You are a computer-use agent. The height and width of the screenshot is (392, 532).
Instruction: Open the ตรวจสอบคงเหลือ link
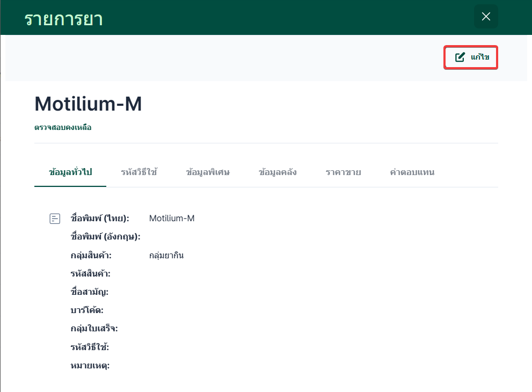click(x=63, y=128)
